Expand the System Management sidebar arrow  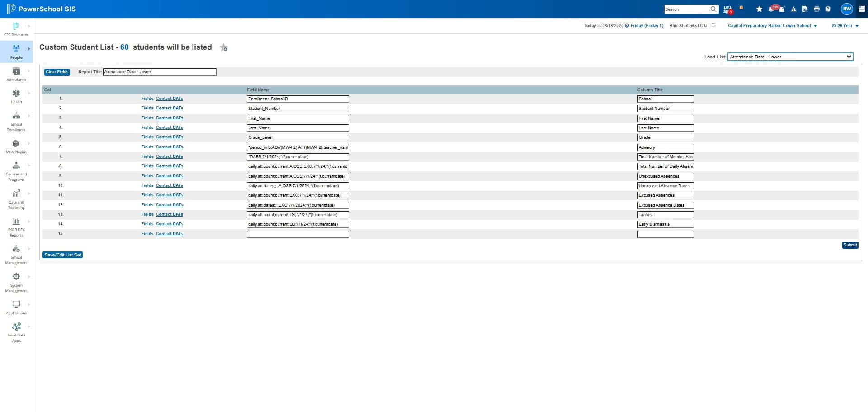(29, 277)
